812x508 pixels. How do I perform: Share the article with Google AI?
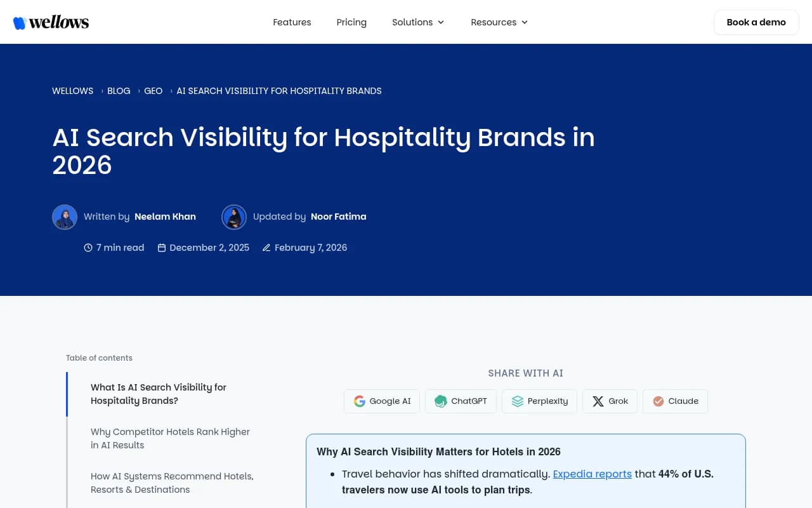pos(382,401)
